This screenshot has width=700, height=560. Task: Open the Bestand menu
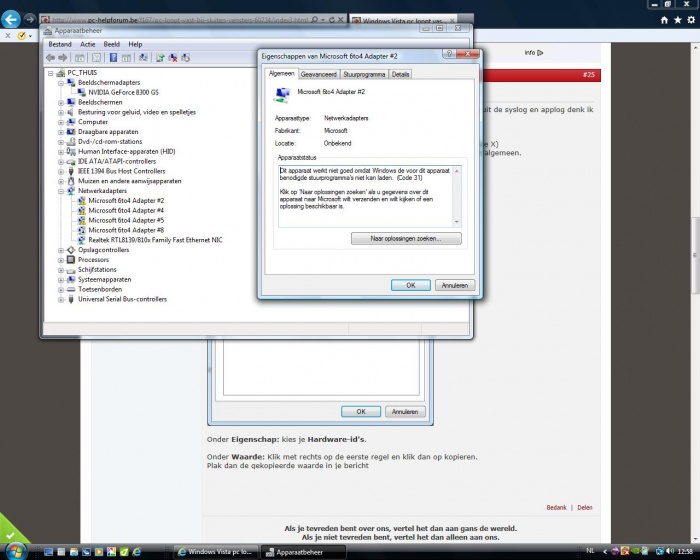click(60, 44)
